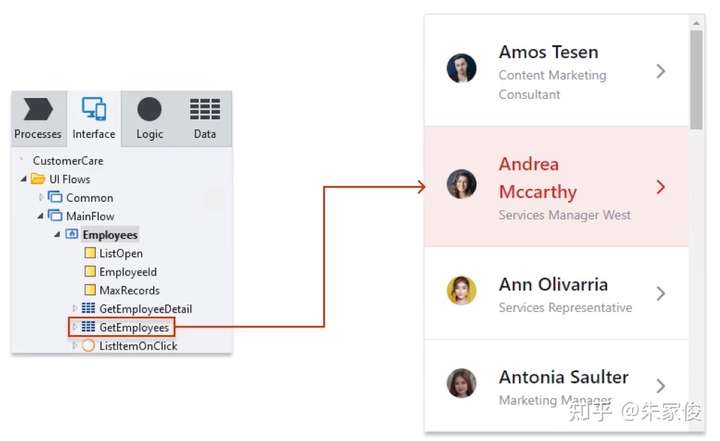Click the ListItemOnClick action icon
Viewport: 720px width, 441px height.
click(x=88, y=345)
